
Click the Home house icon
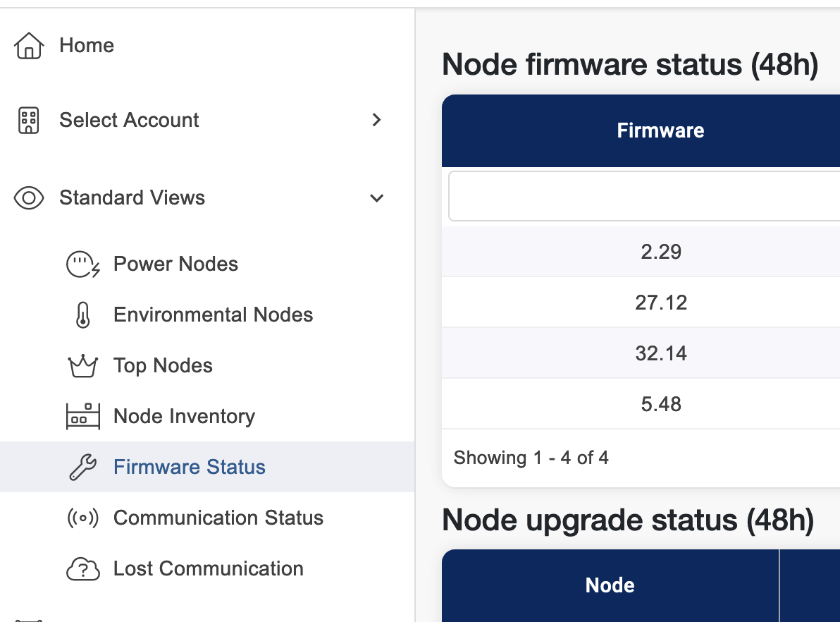29,46
